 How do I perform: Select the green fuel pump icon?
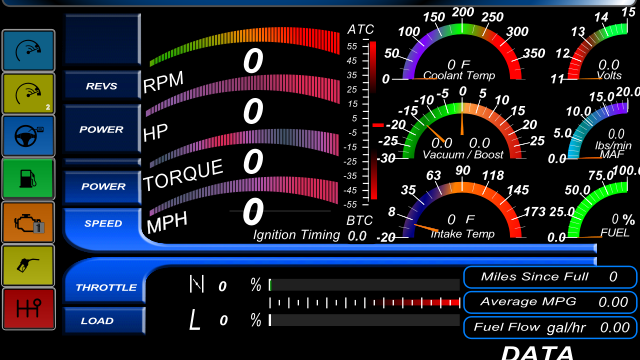[28, 179]
